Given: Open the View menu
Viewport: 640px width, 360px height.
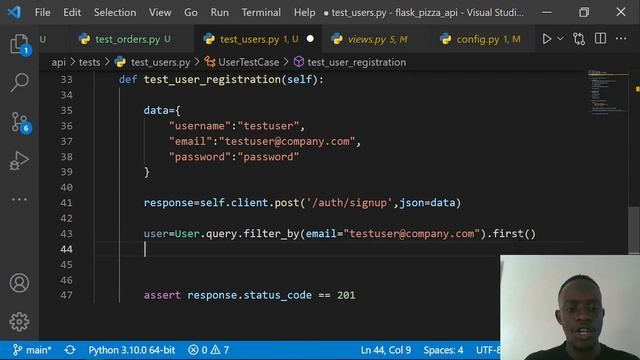Looking at the screenshot, I should 160,13.
